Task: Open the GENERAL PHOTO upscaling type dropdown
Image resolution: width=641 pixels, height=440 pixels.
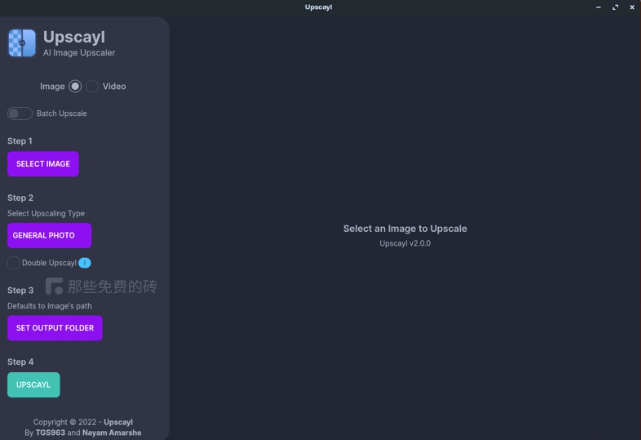Action: click(49, 236)
